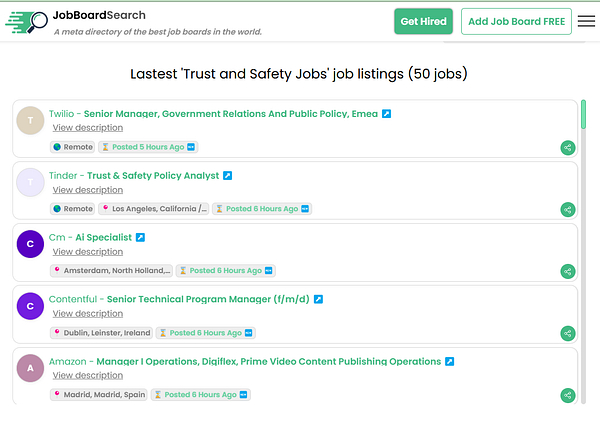Click the job list scrollbar thumb
The width and height of the screenshot is (600, 441).
[583, 114]
